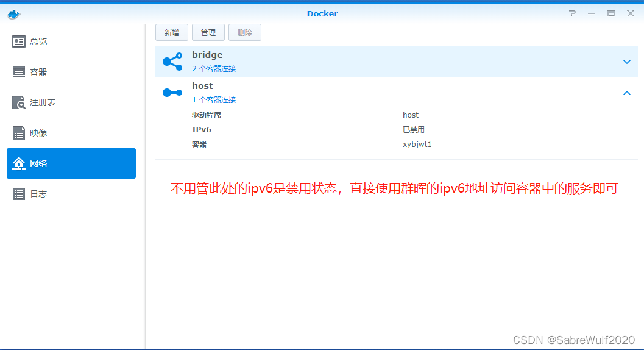Click the Docker window title

[322, 13]
